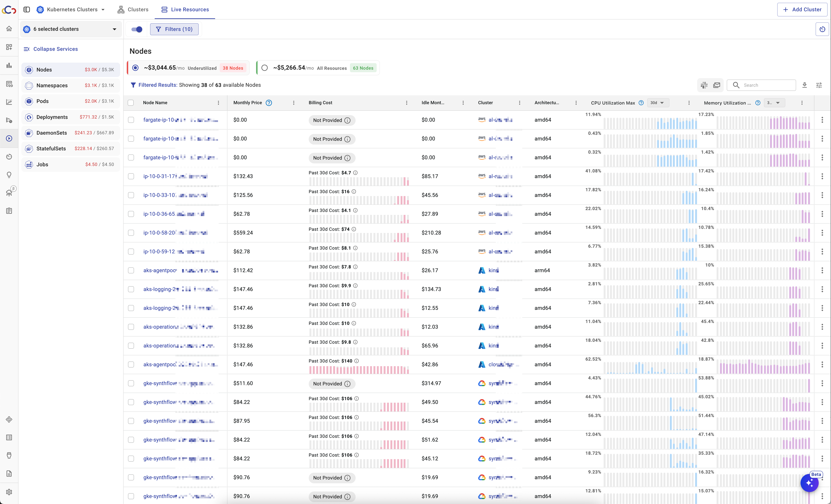Expand the 6 selected clusters dropdown
831x504 pixels.
point(71,29)
